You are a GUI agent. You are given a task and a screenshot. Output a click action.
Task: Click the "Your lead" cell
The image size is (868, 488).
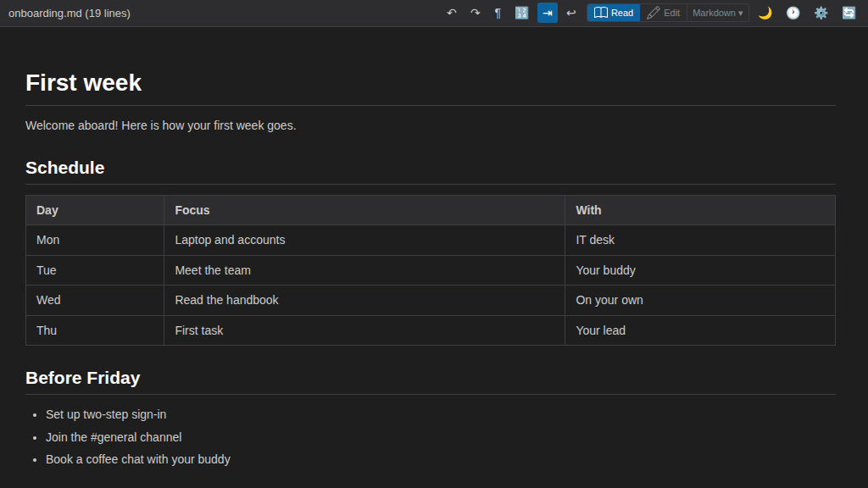(x=699, y=331)
